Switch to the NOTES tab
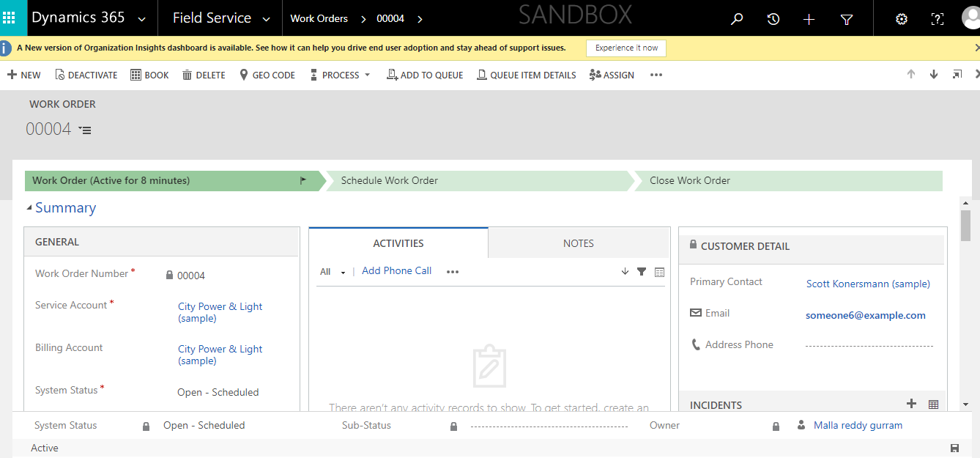The width and height of the screenshot is (980, 458). (579, 243)
